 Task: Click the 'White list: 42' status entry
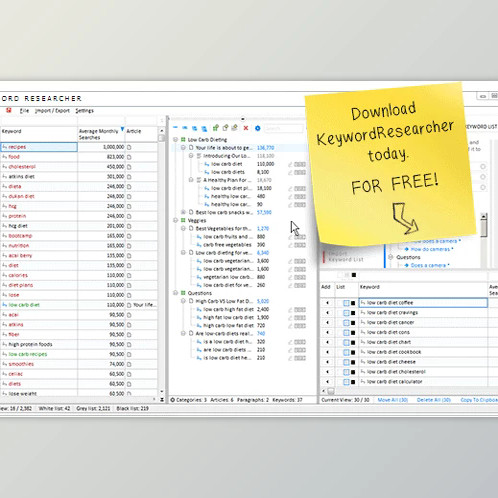[54, 408]
